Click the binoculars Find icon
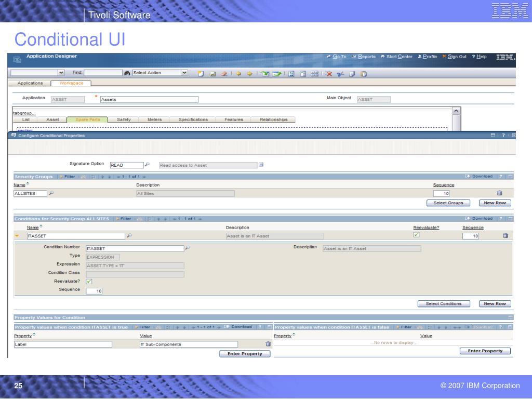Screen dimensions: 532x399 (127, 73)
